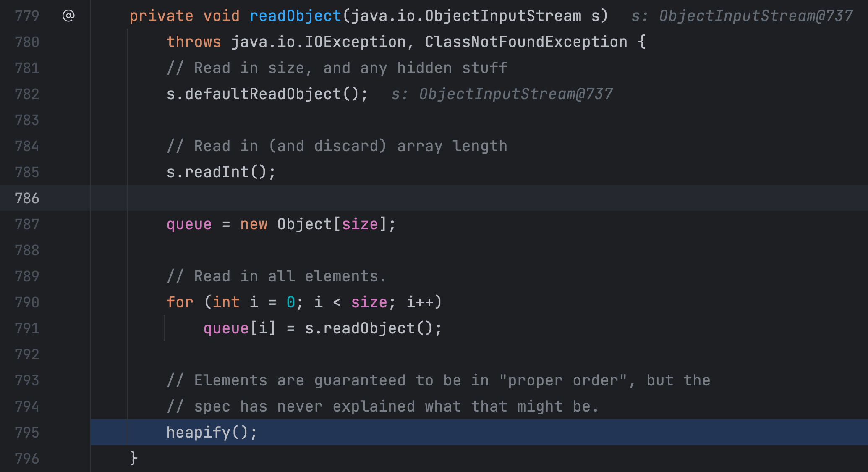Click the closing brace on line 796
Viewport: 868px width, 472px height.
(x=133, y=458)
